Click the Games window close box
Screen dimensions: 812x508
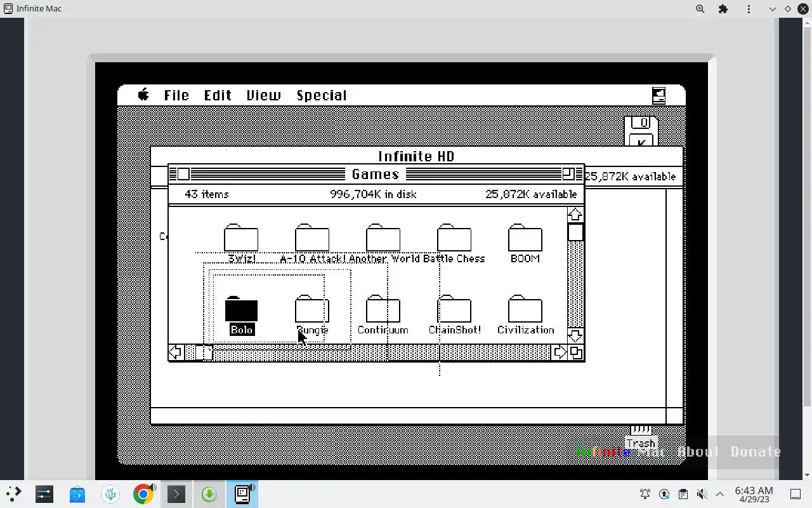[x=183, y=174]
